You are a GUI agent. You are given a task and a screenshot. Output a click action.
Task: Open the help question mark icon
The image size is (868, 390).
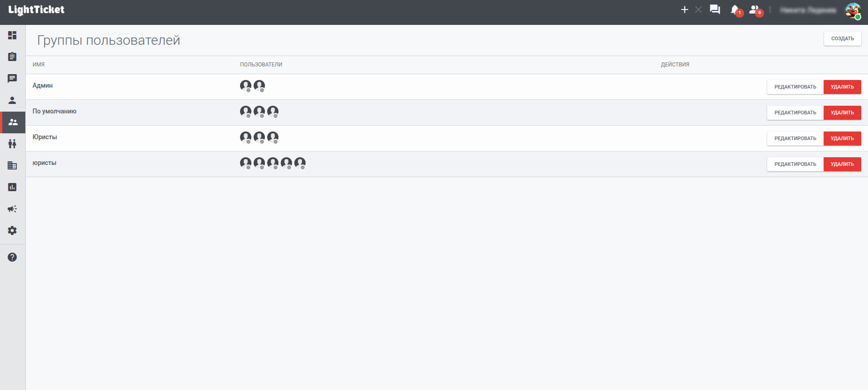tap(12, 257)
